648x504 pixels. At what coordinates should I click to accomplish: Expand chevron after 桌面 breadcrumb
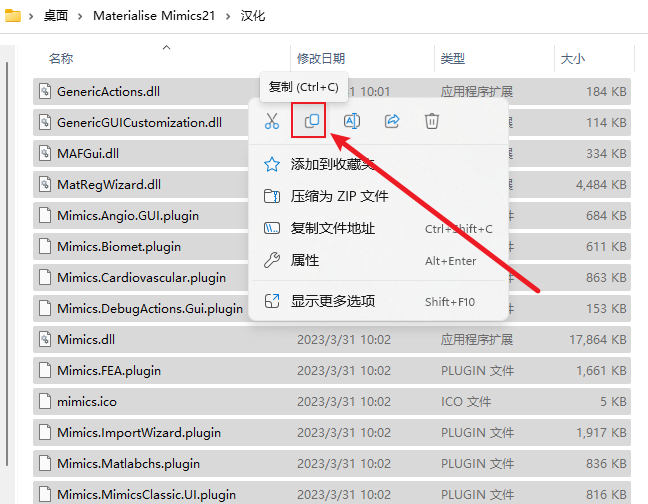click(x=80, y=16)
